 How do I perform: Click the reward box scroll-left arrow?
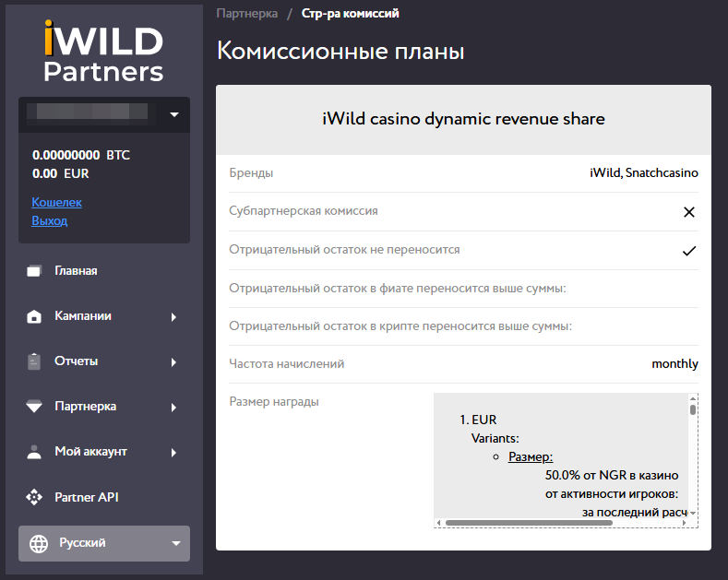pyautogui.click(x=439, y=523)
